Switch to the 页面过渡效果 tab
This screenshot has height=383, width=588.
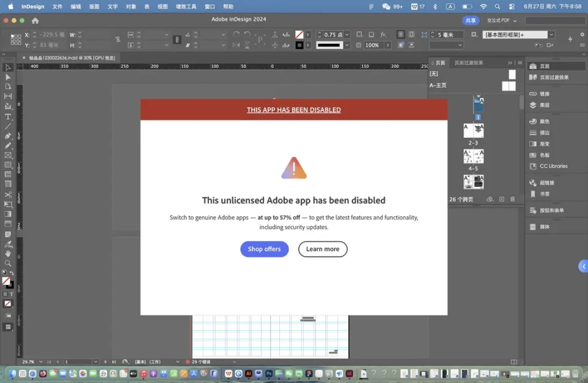(x=469, y=63)
